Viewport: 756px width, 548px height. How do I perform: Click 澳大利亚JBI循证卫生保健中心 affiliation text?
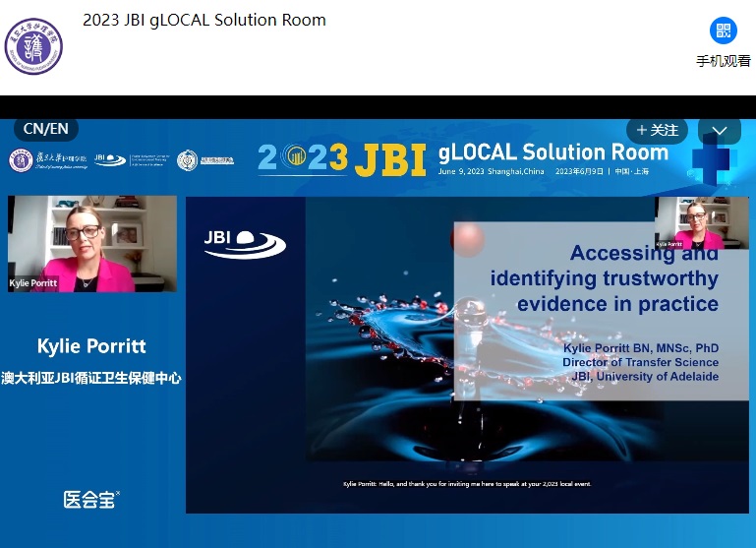[x=91, y=377]
